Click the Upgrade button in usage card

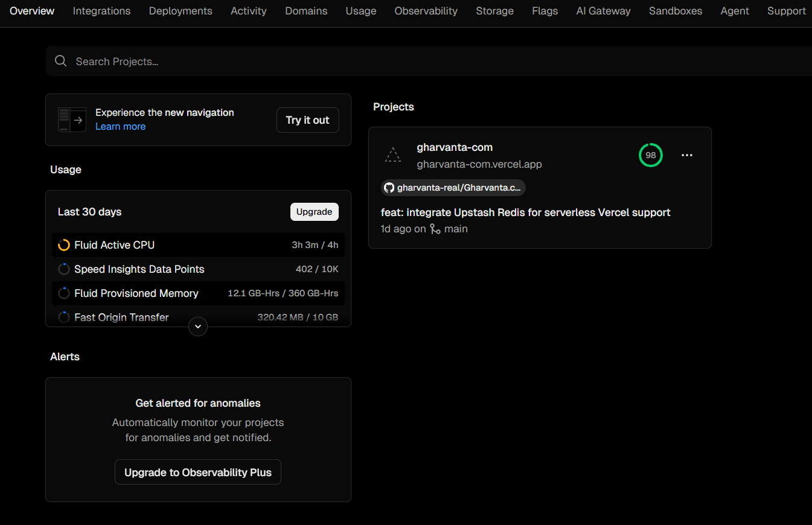tap(315, 212)
